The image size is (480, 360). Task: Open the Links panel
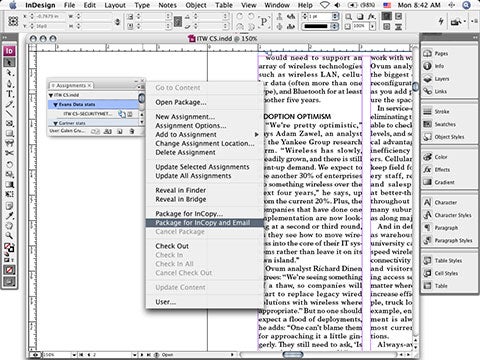[441, 91]
